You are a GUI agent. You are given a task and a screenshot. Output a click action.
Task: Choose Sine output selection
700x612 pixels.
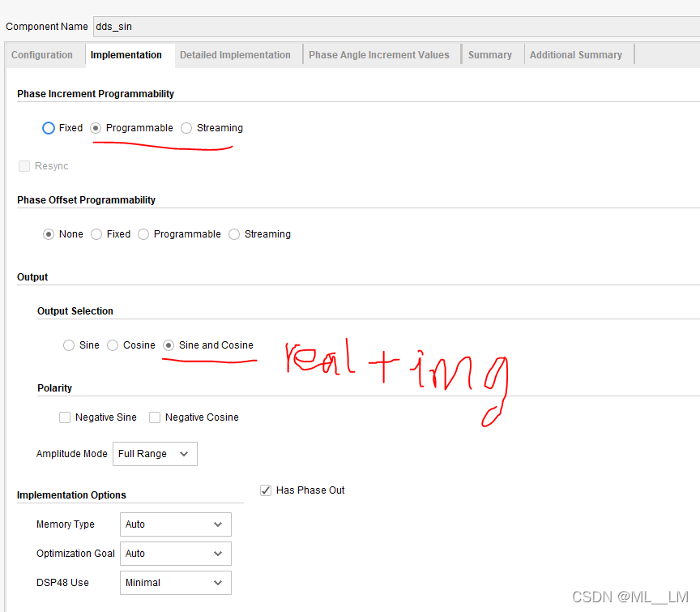pyautogui.click(x=69, y=345)
